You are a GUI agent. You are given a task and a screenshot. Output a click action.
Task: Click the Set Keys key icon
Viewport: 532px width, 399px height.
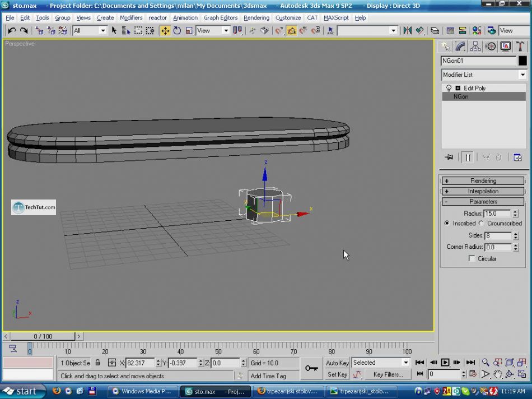(311, 368)
